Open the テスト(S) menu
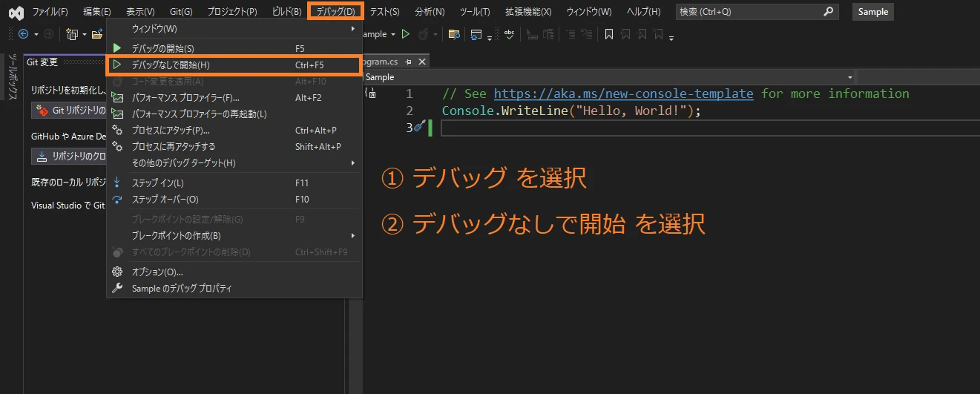Viewport: 980px width, 394px height. pos(384,12)
